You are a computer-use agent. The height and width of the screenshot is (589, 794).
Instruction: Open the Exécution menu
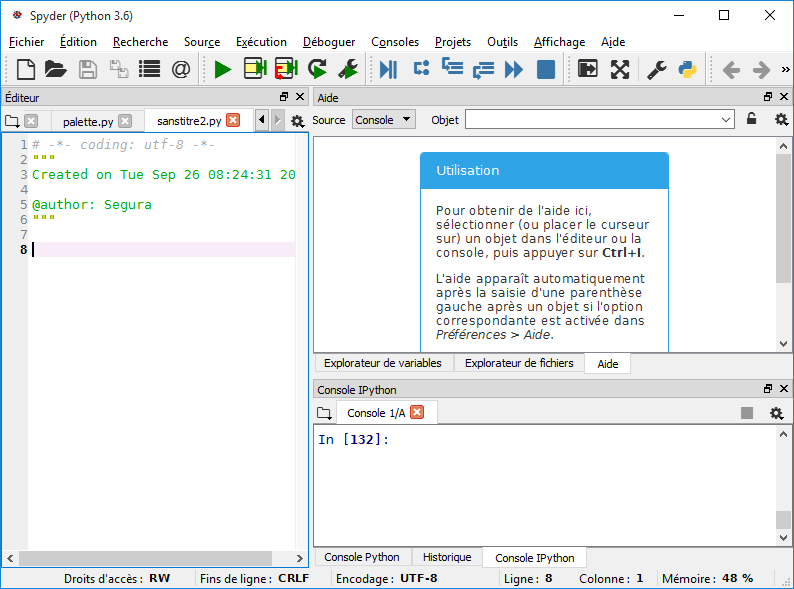[x=261, y=42]
